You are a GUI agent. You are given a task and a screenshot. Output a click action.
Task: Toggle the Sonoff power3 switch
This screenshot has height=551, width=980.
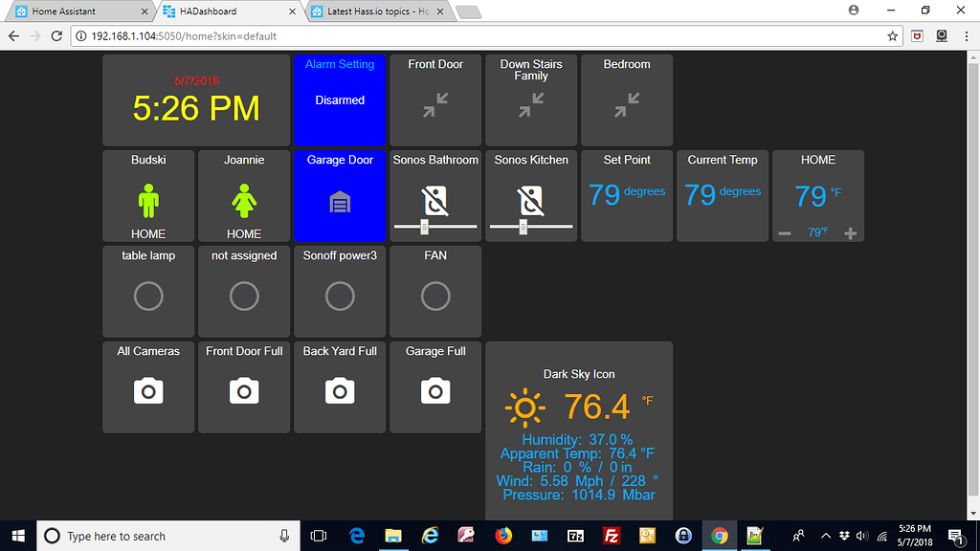[x=340, y=297]
